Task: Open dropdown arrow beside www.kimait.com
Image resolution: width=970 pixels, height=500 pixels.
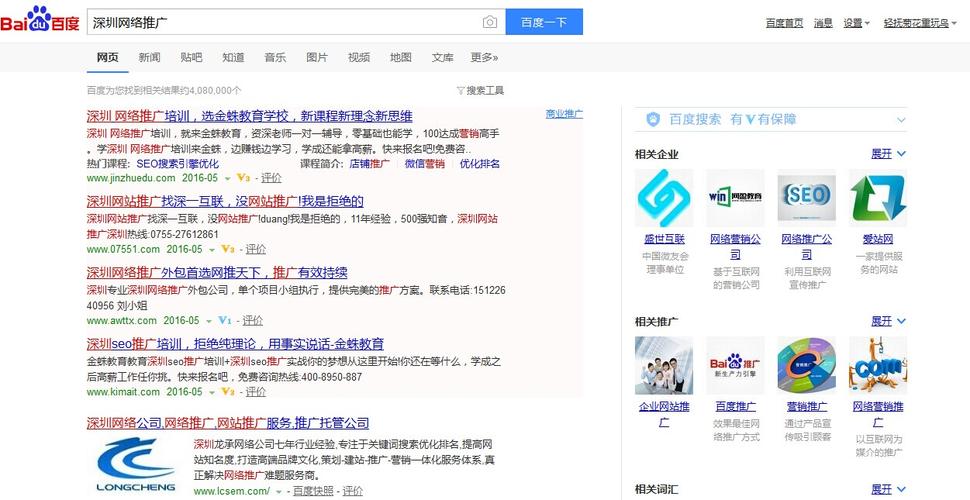Action: [212, 392]
